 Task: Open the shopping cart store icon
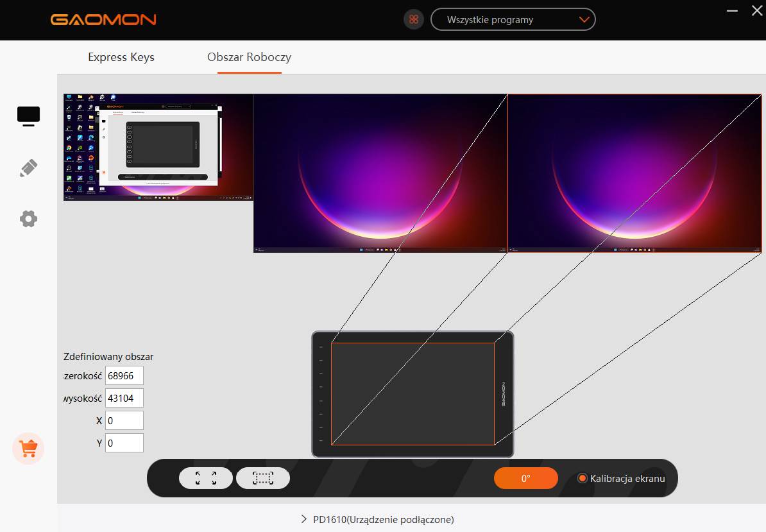(28, 449)
